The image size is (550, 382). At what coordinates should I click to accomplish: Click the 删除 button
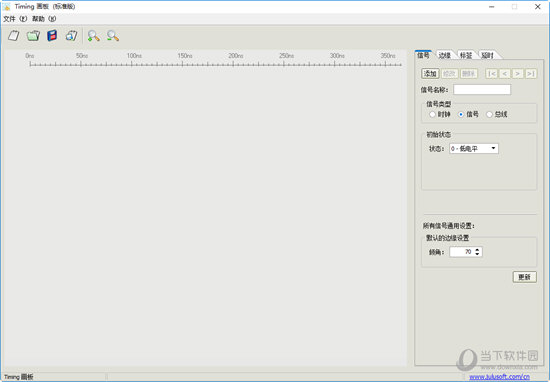(x=469, y=73)
